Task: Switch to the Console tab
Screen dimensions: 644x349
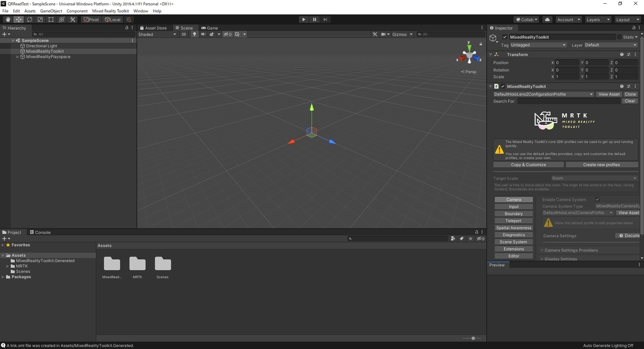Action: pos(40,232)
